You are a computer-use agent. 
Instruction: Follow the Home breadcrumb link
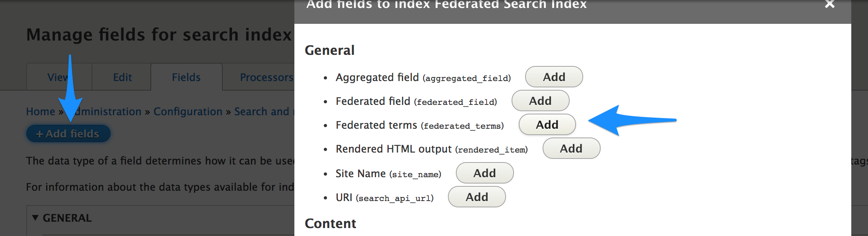pyautogui.click(x=40, y=112)
